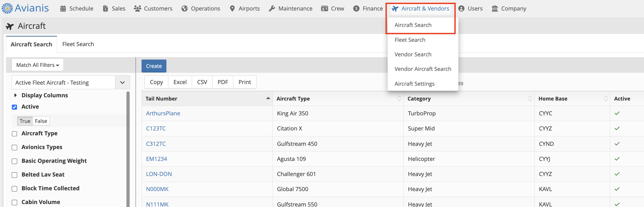Enable the Aircraft Type filter checkbox
The width and height of the screenshot is (644, 207).
pos(15,134)
